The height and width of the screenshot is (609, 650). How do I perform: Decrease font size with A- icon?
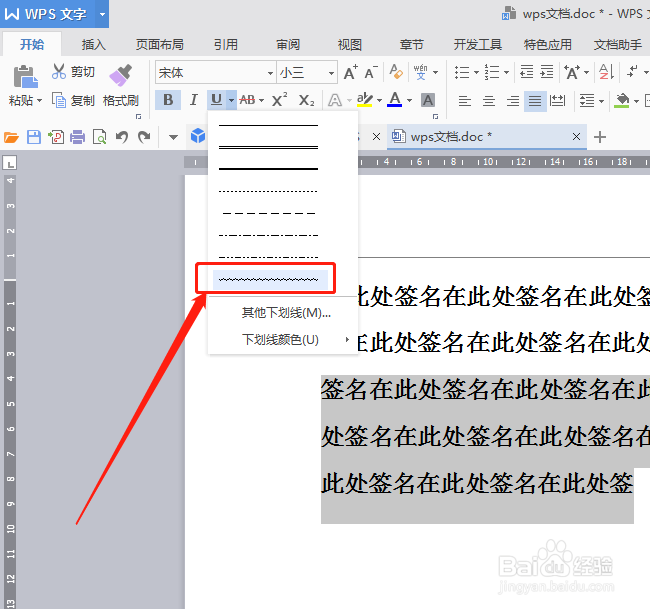click(371, 73)
